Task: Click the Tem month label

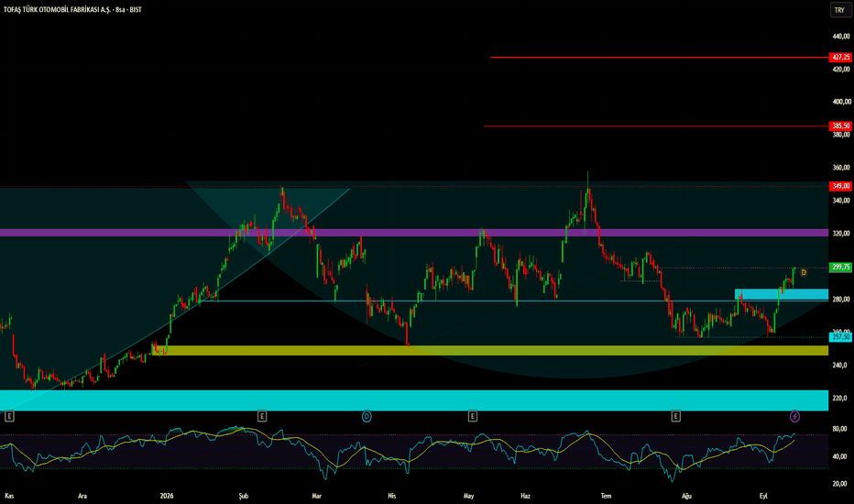Action: pyautogui.click(x=606, y=496)
